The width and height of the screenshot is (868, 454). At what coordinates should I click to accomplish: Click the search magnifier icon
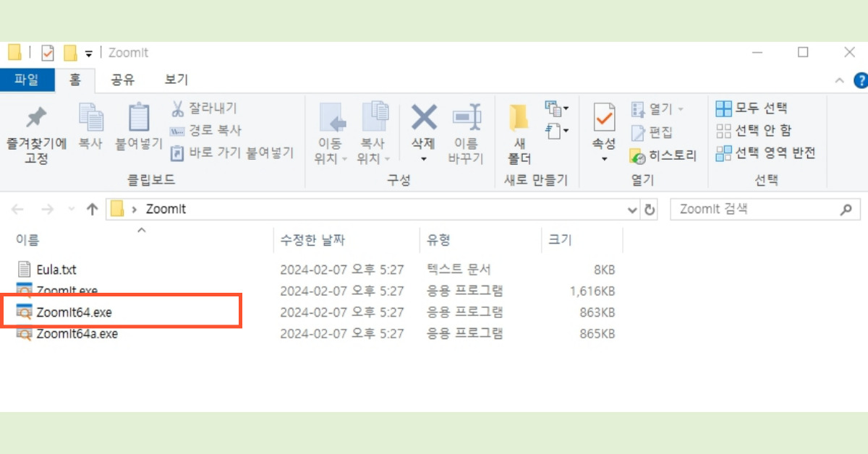tap(846, 210)
